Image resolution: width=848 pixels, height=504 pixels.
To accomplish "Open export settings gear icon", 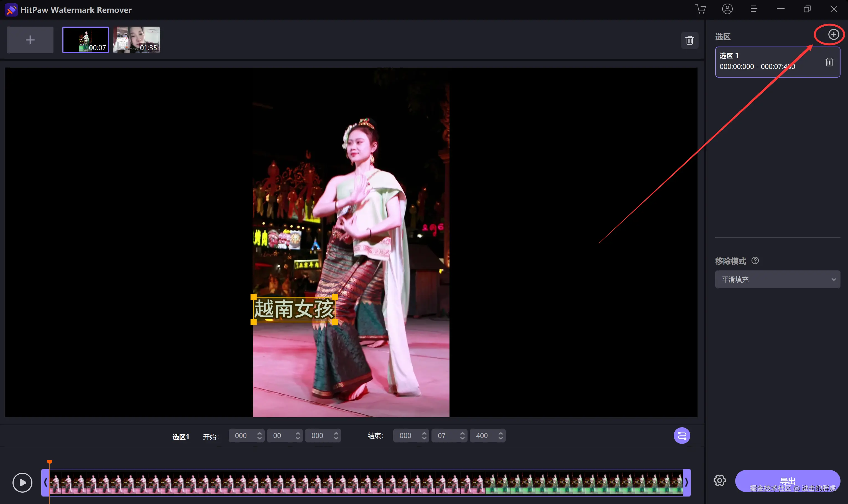I will tap(719, 480).
